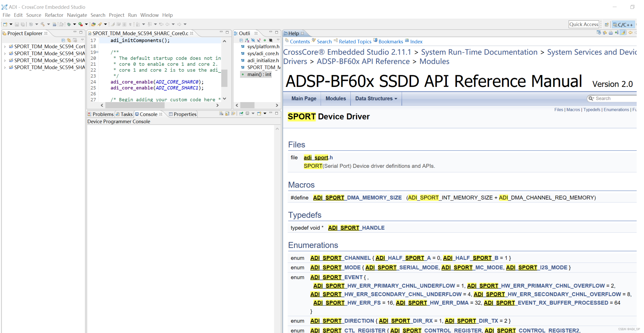Image resolution: width=644 pixels, height=333 pixels.
Task: Toggle Hide Static Members in Outline
Action: [x=259, y=40]
